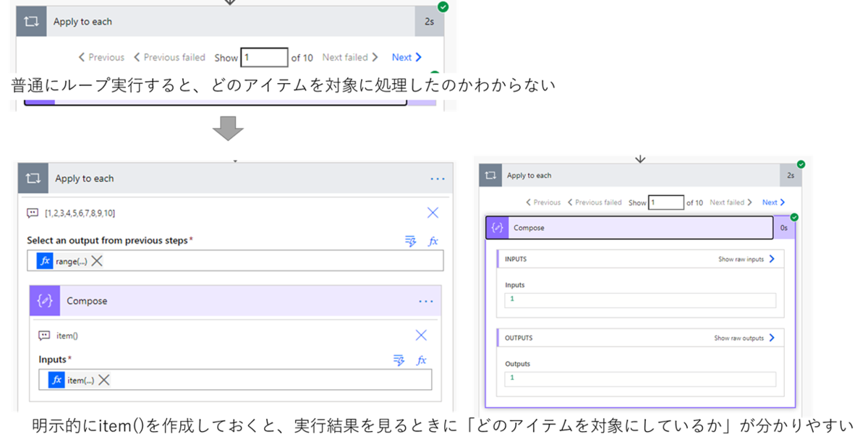Screen dimensions: 868x447
Task: Click Next failed in the run-result pager
Action: click(x=731, y=203)
